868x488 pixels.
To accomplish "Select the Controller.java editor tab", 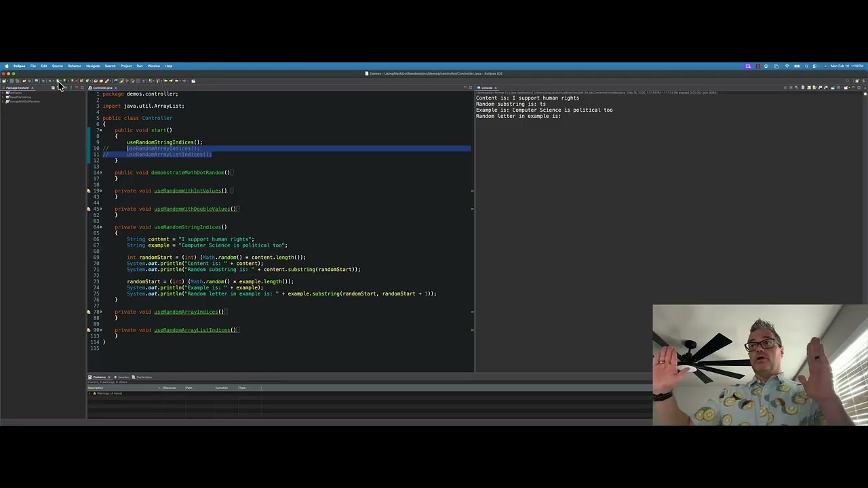I will (x=102, y=87).
